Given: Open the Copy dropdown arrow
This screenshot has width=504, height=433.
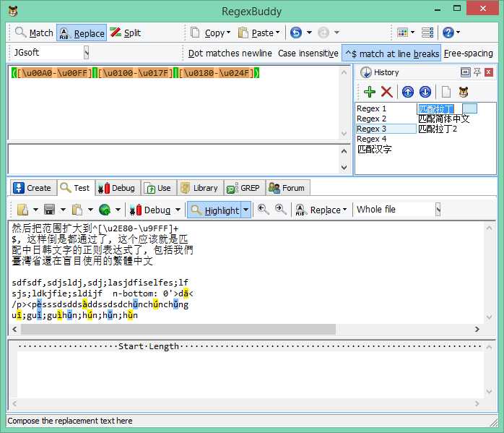Looking at the screenshot, I should pos(229,33).
